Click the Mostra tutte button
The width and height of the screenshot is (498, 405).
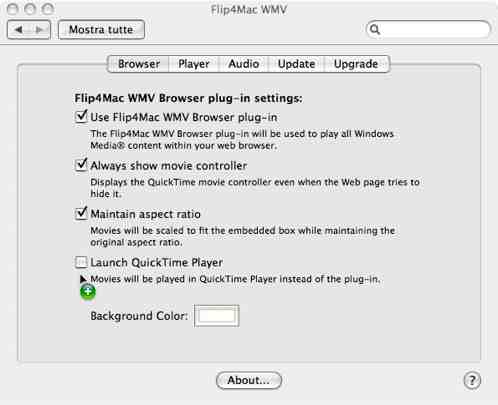pyautogui.click(x=101, y=30)
